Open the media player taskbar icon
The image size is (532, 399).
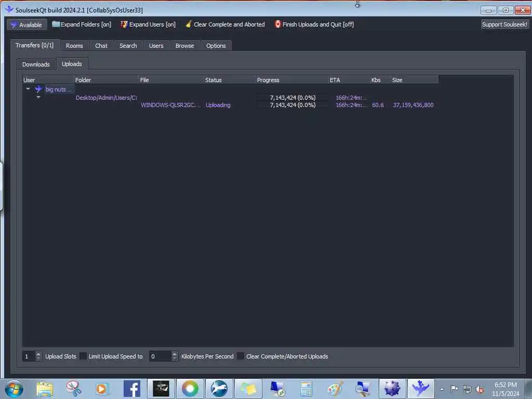tap(101, 389)
